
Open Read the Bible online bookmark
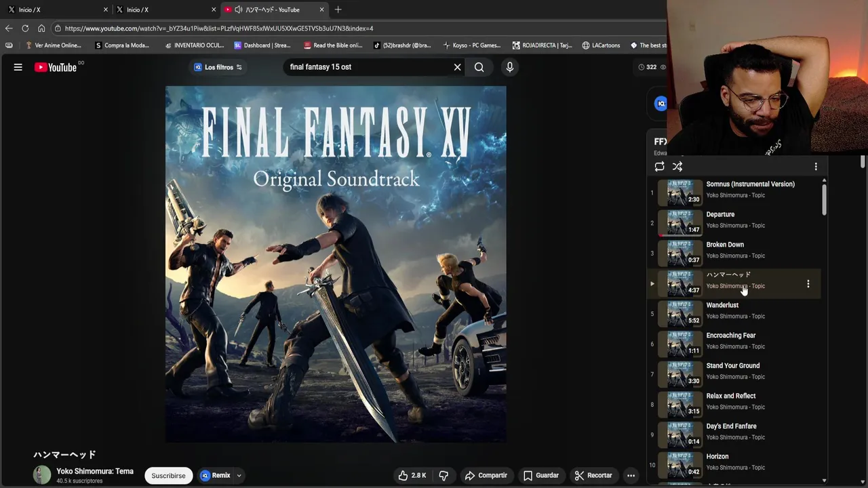pyautogui.click(x=333, y=45)
